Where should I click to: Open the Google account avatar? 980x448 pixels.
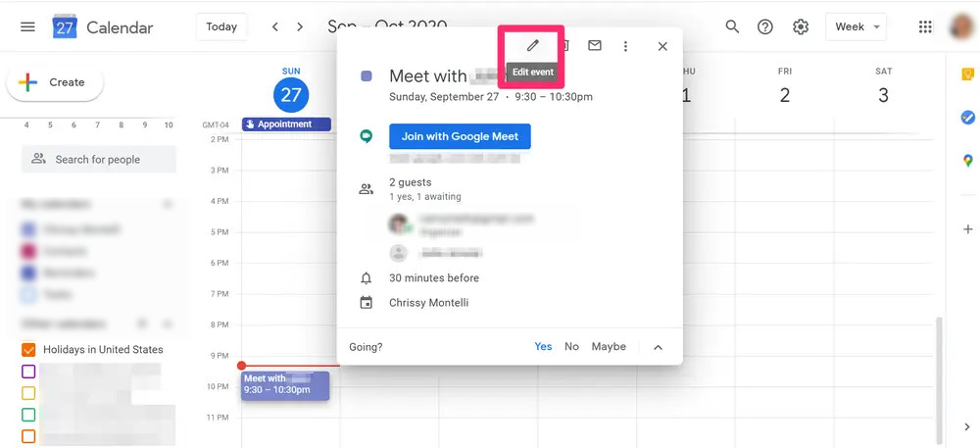click(x=962, y=26)
